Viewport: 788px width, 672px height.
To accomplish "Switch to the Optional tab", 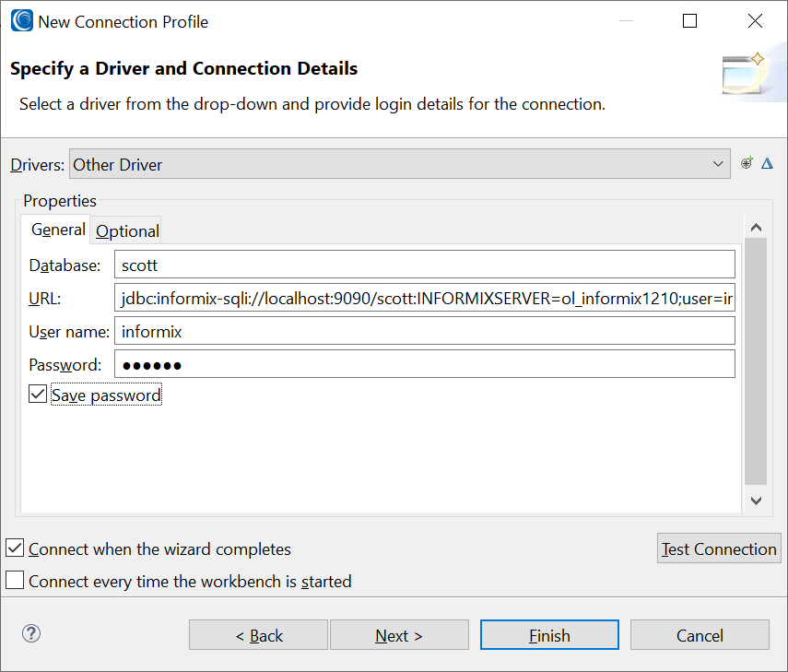I will [x=127, y=231].
